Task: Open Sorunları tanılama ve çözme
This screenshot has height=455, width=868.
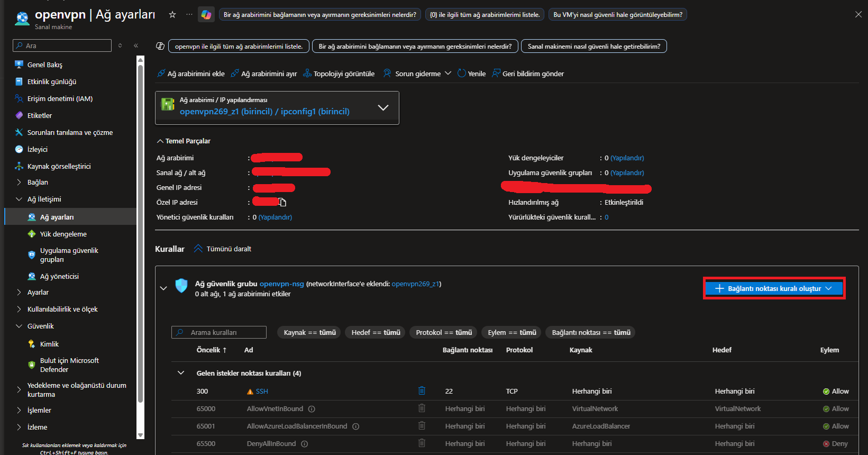Action: [x=70, y=132]
